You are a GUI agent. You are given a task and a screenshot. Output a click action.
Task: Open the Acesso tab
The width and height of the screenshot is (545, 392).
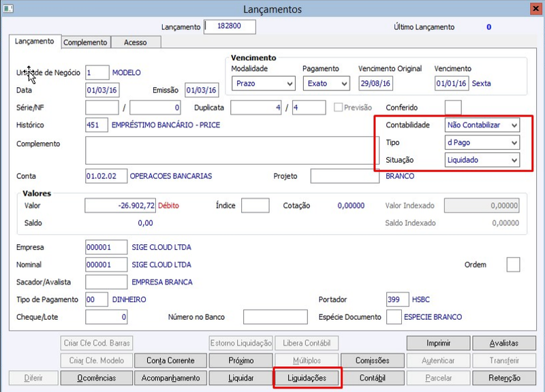[136, 42]
